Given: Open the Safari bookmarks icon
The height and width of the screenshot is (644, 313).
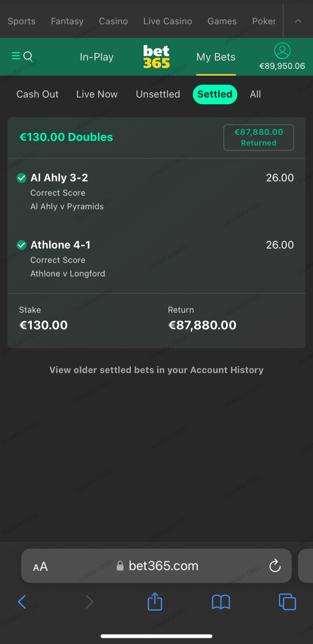Looking at the screenshot, I should click(x=221, y=602).
